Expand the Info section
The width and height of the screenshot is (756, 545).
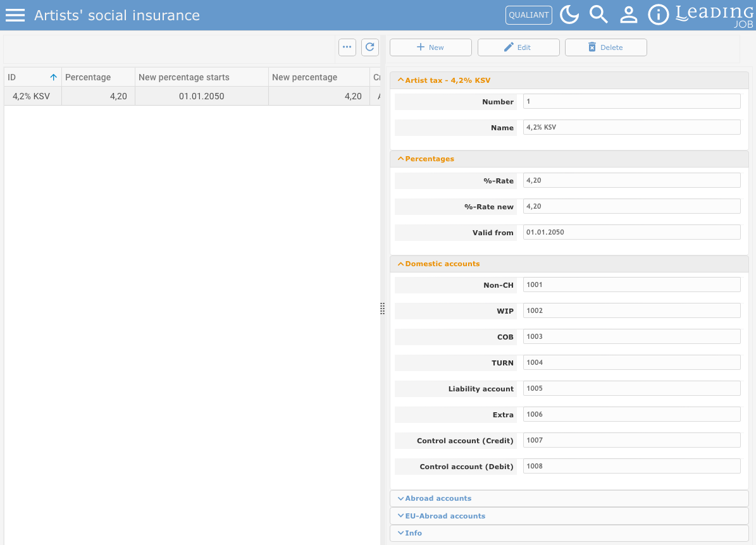[x=569, y=533]
